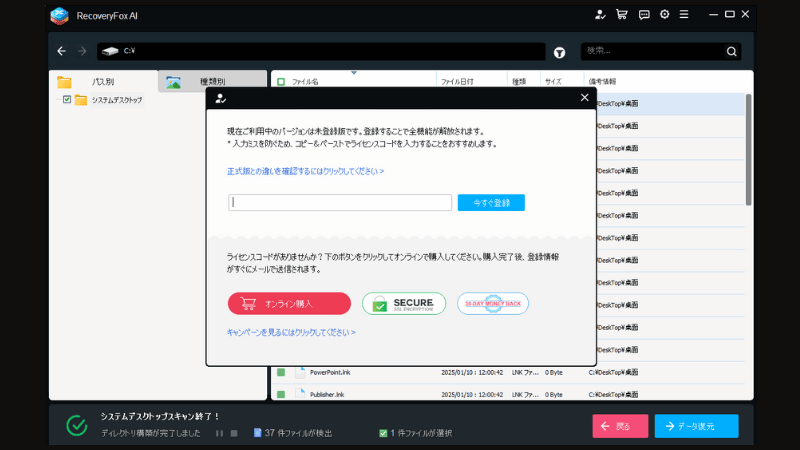The image size is (800, 450).
Task: Toggle the PowerPoint.lnk checkbox
Action: tap(281, 372)
